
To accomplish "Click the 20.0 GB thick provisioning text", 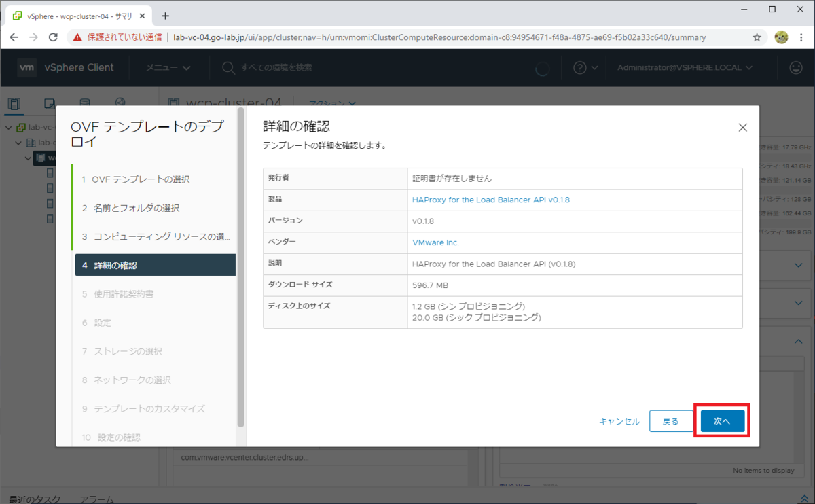I will (476, 317).
